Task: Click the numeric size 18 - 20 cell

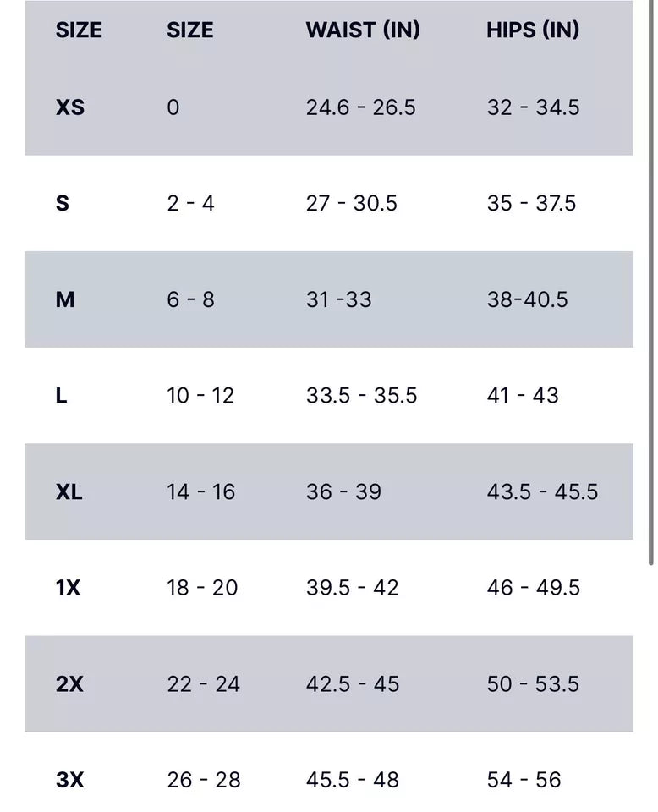Action: [x=202, y=588]
